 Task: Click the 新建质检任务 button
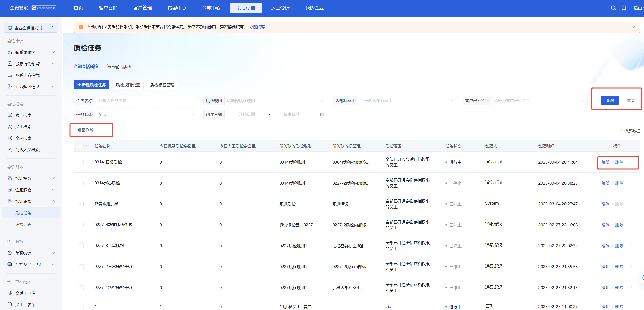(x=91, y=85)
